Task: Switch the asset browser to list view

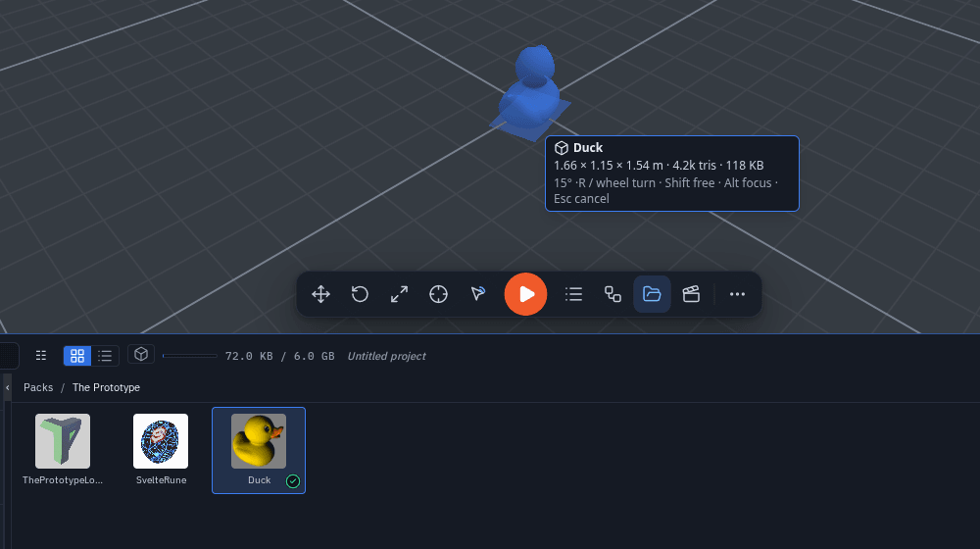Action: click(x=105, y=356)
